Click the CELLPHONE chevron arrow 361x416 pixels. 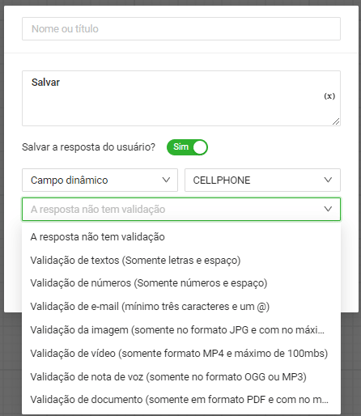pyautogui.click(x=328, y=180)
